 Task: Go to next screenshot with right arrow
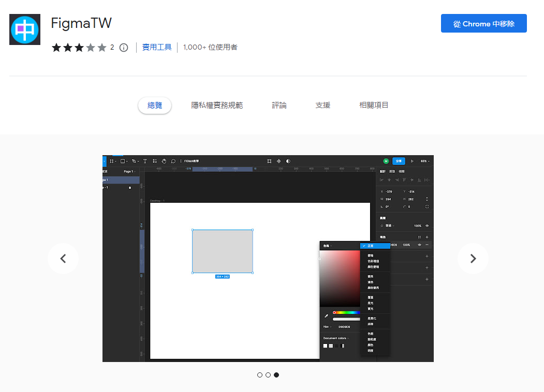click(473, 259)
